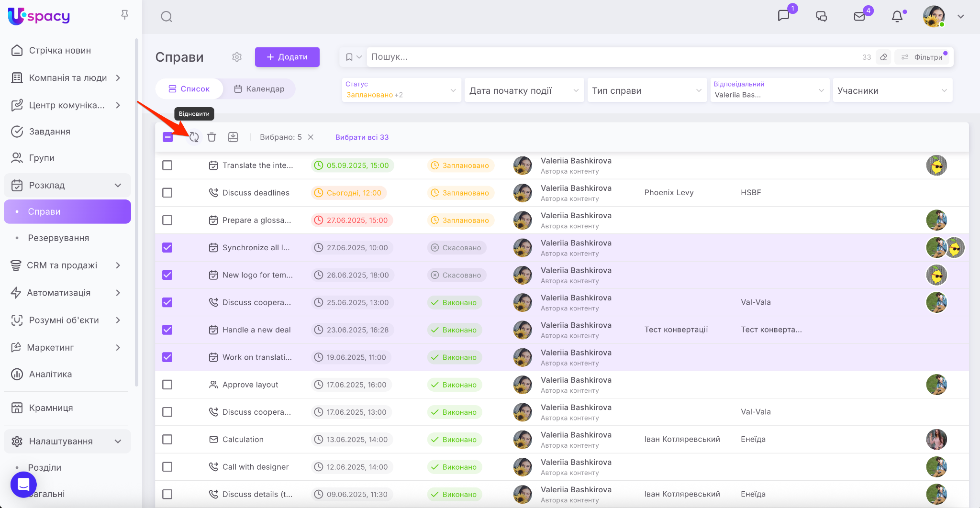Screen dimensions: 980x508
Task: Switch to the Календар tab
Action: [x=259, y=89]
